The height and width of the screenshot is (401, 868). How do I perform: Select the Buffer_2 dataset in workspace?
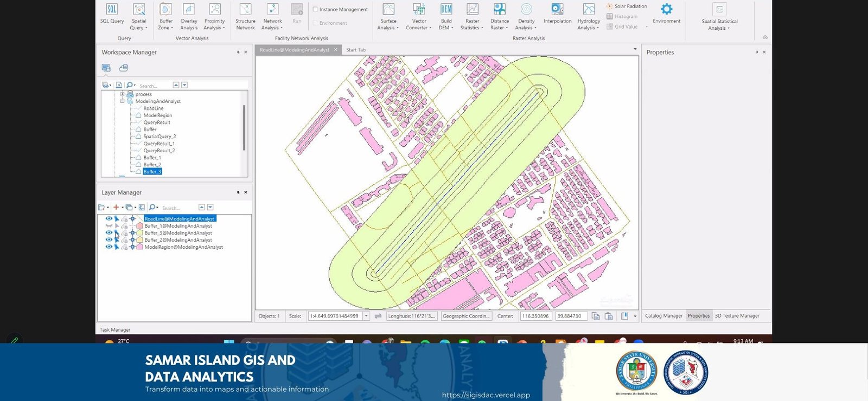click(152, 164)
